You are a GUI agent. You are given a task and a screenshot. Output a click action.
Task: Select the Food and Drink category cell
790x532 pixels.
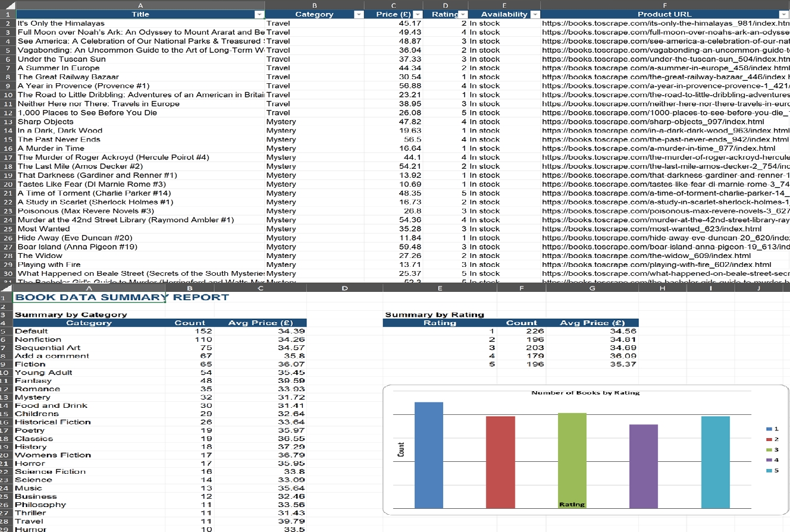[89, 405]
